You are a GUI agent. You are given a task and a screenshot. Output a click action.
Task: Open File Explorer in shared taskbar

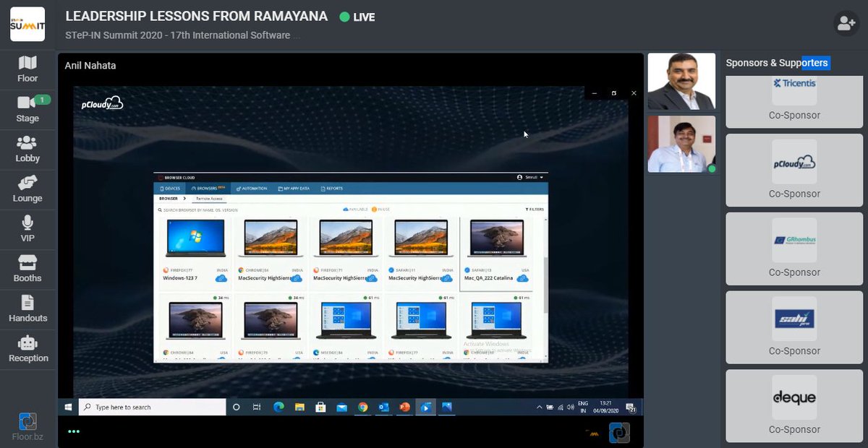(299, 407)
